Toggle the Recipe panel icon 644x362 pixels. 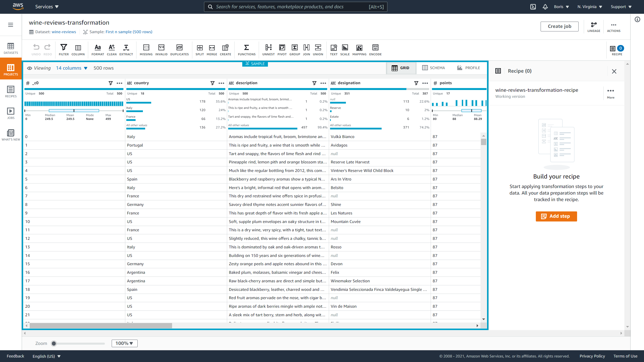tap(617, 50)
